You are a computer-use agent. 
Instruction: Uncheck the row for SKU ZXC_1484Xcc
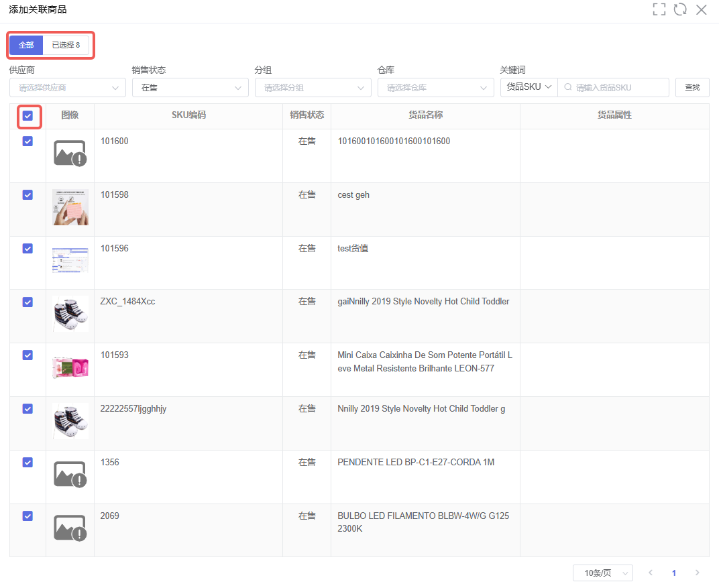27,302
